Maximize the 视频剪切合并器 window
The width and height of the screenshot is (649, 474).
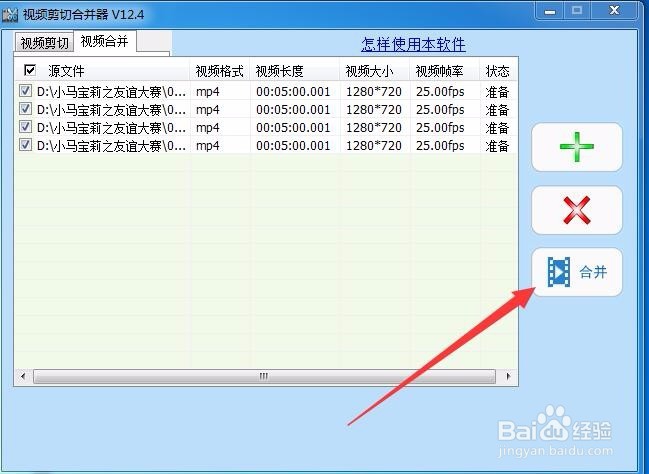tap(577, 11)
